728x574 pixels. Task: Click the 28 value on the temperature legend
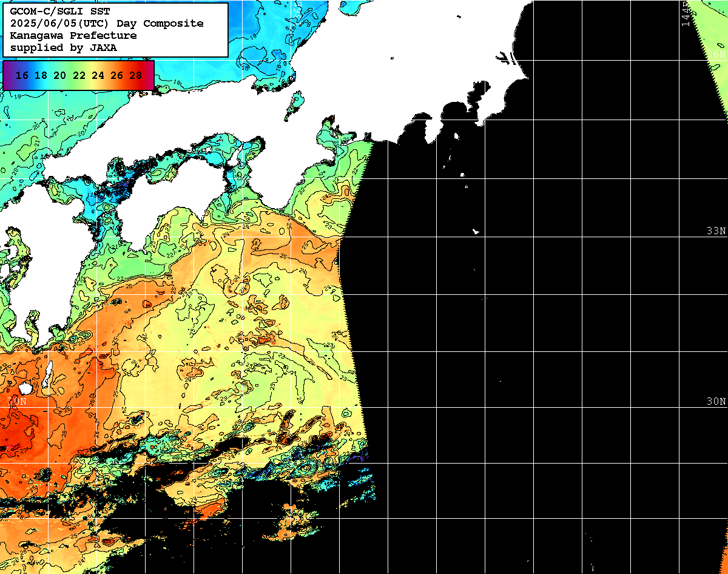[x=136, y=75]
